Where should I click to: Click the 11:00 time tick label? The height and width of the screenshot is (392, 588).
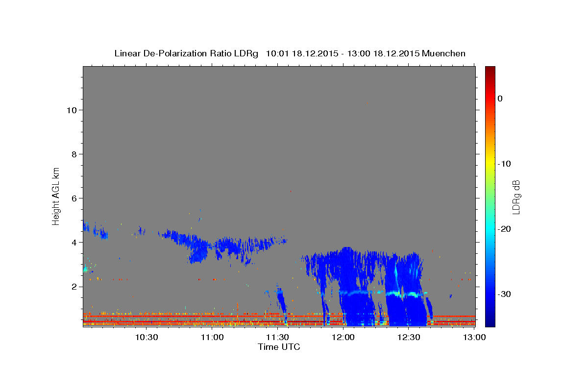coord(212,338)
